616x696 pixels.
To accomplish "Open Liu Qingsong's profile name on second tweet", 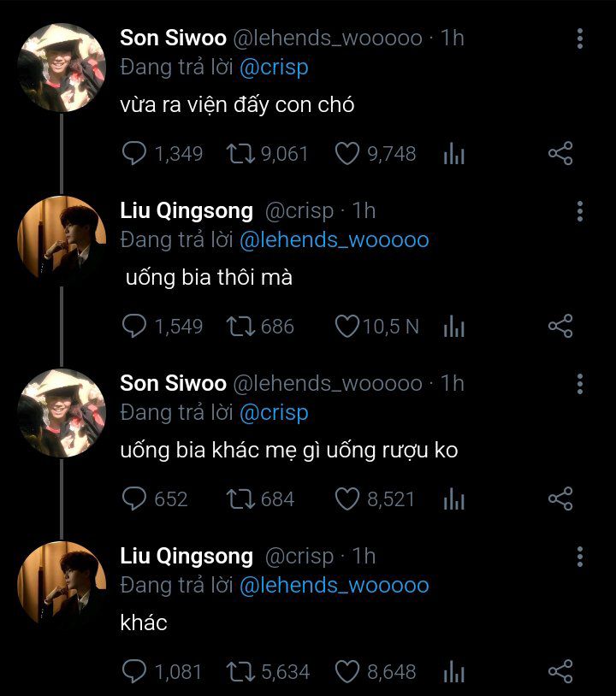I will pyautogui.click(x=187, y=211).
